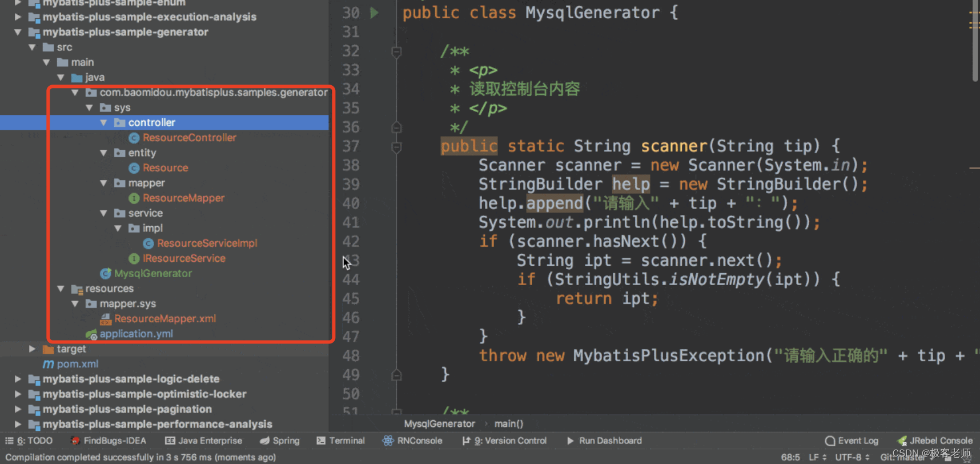
Task: Click the target folder icon
Action: [48, 349]
